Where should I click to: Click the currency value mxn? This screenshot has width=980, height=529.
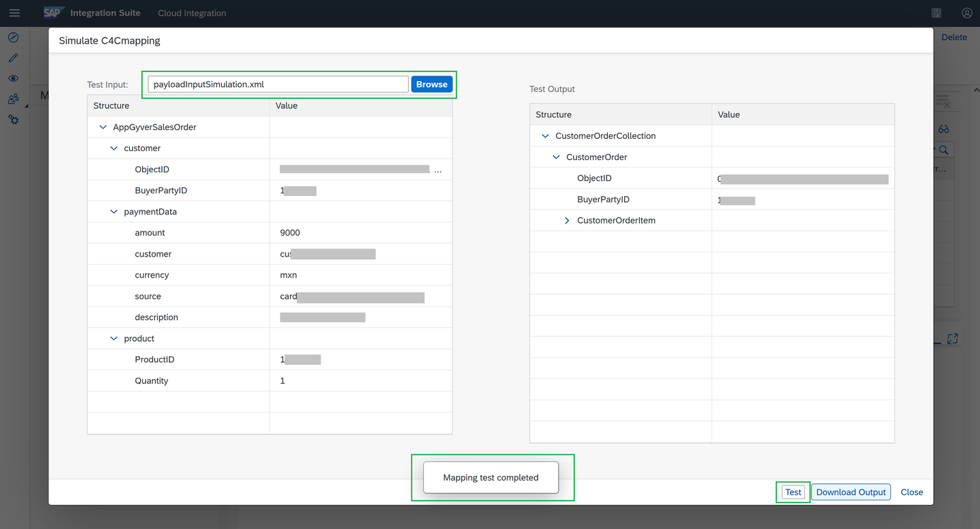click(289, 275)
